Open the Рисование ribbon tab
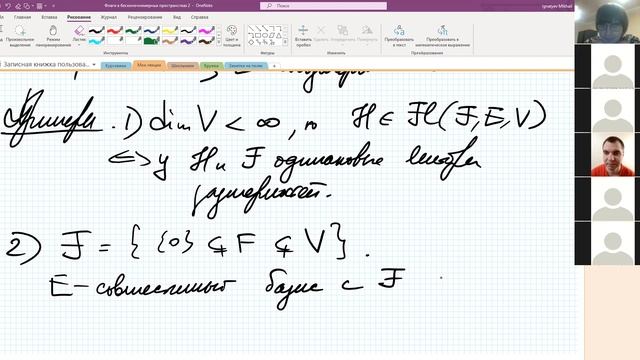 (79, 17)
